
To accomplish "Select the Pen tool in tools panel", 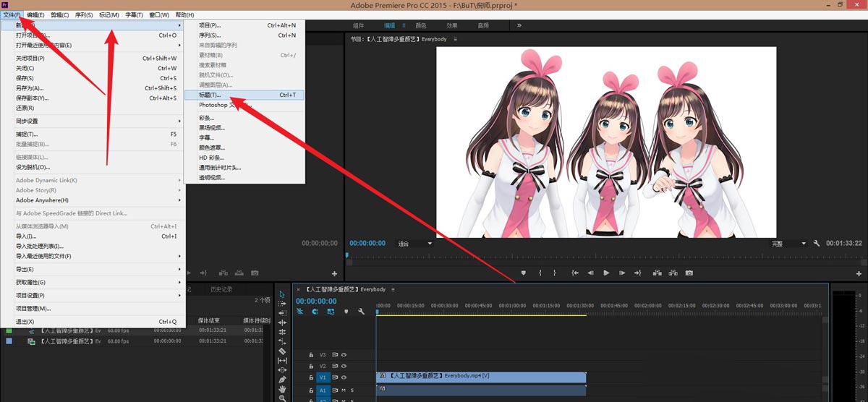I will (x=282, y=379).
